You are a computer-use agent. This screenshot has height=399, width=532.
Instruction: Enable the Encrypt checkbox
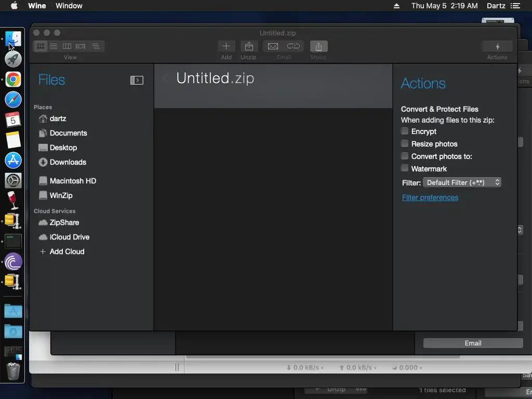[404, 131]
